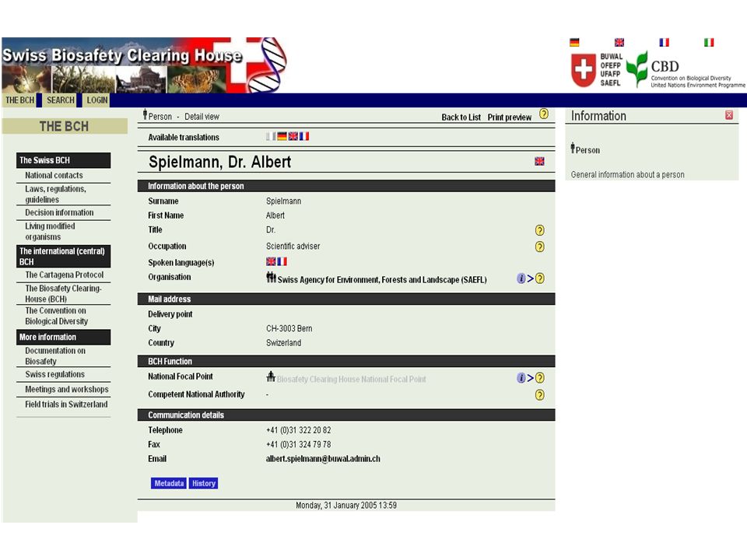747x560 pixels.
Task: Go to National contacts
Action: click(54, 175)
